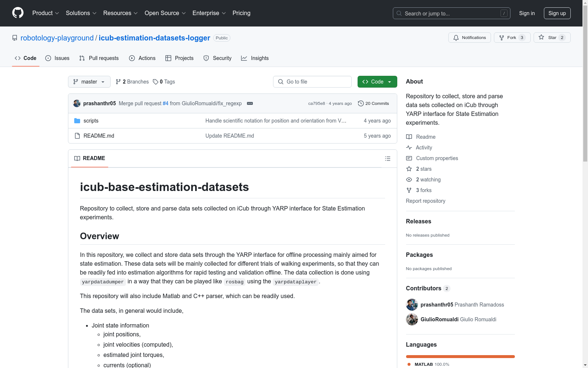This screenshot has width=588, height=368.
Task: Click the Contributors heading link
Action: point(428,288)
